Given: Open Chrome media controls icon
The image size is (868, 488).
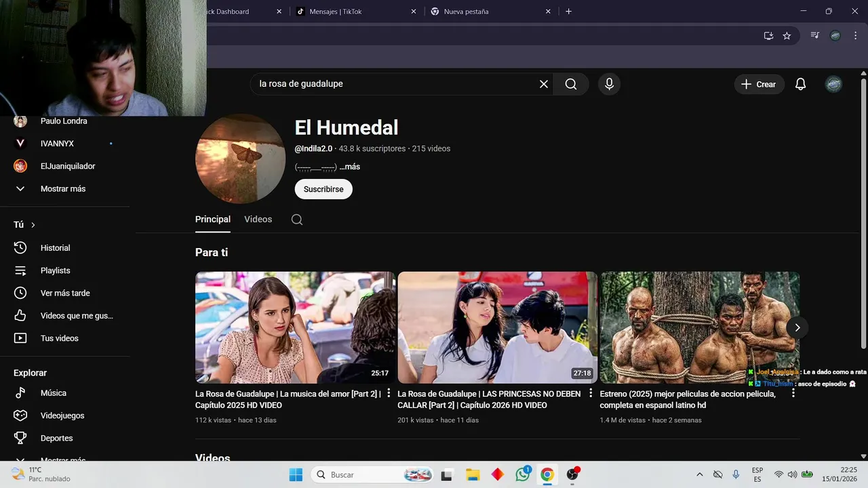Looking at the screenshot, I should [x=815, y=35].
